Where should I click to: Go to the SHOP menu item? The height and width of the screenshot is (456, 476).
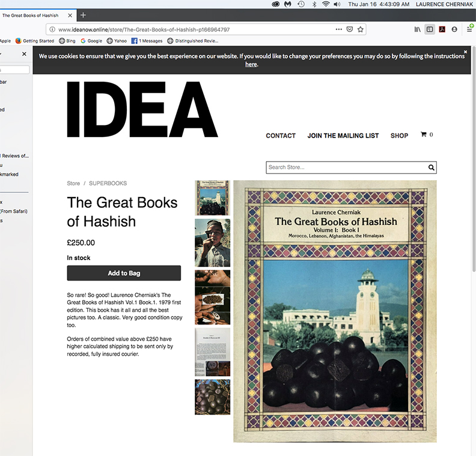click(x=399, y=136)
